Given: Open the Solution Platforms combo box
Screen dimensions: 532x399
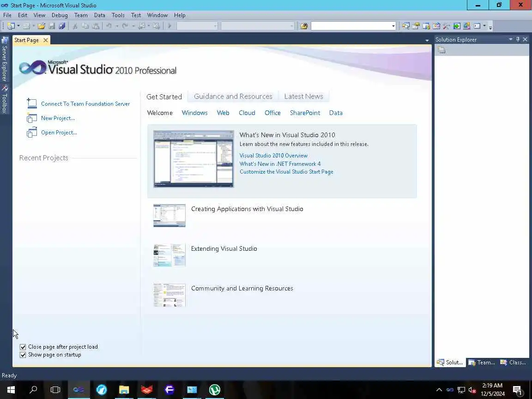Looking at the screenshot, I should 258,26.
